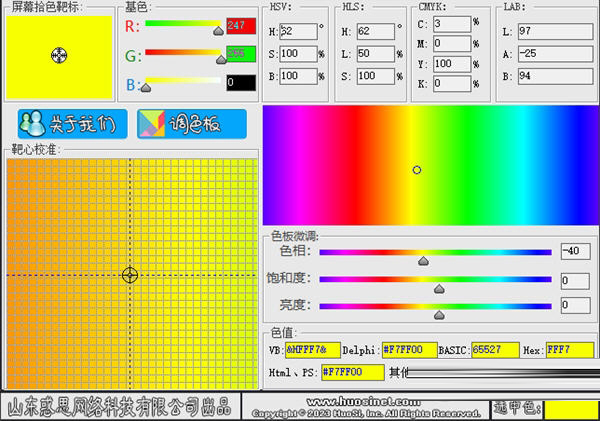Click the circle marker on the rainbow spectrum
Image resolution: width=600 pixels, height=421 pixels.
(417, 170)
